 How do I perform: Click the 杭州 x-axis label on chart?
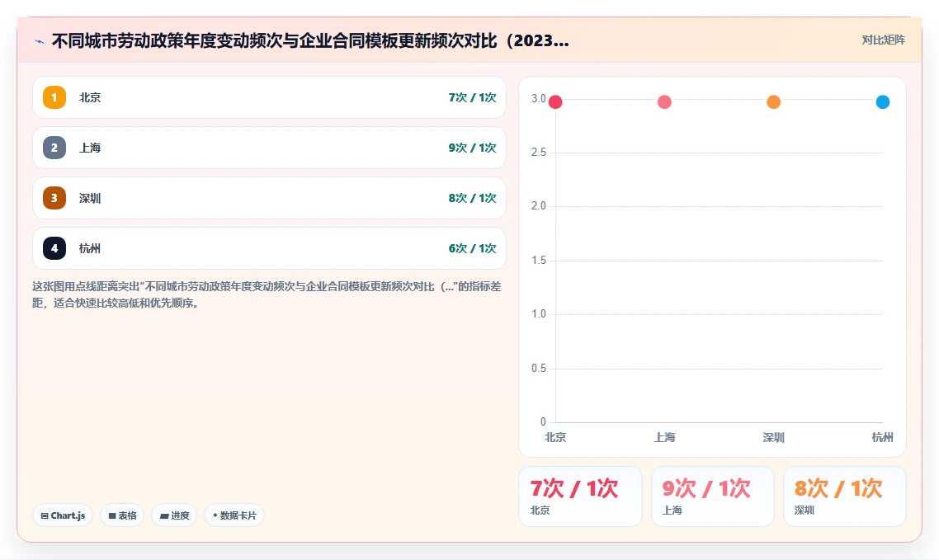pyautogui.click(x=883, y=437)
